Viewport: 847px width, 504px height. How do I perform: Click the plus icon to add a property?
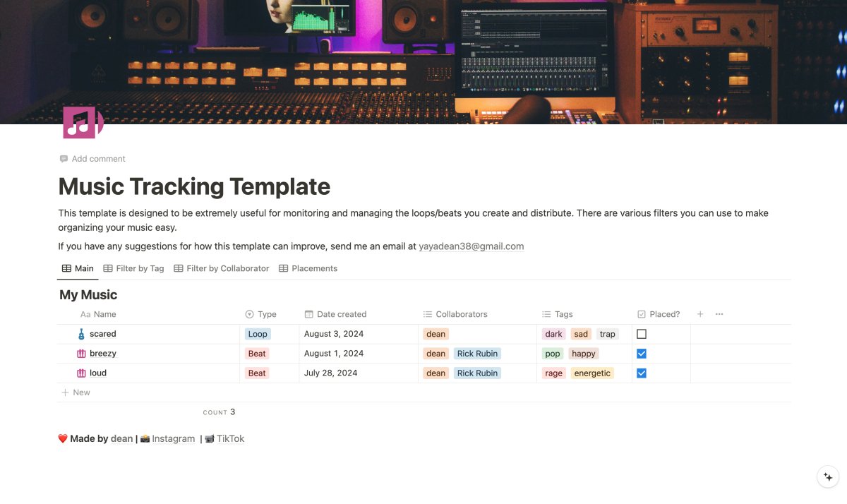tap(700, 314)
